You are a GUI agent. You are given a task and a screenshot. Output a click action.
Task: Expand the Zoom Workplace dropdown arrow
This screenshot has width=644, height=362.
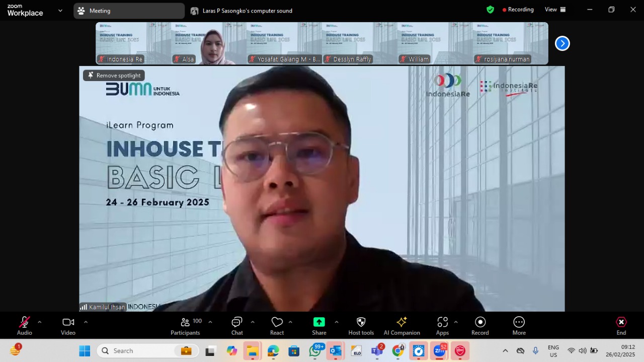[x=60, y=10]
